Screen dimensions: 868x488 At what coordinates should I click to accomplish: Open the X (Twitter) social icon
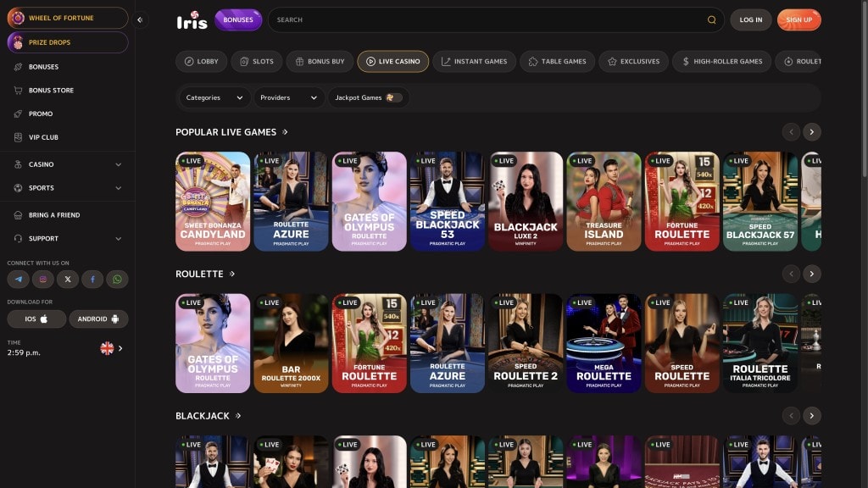click(x=68, y=280)
